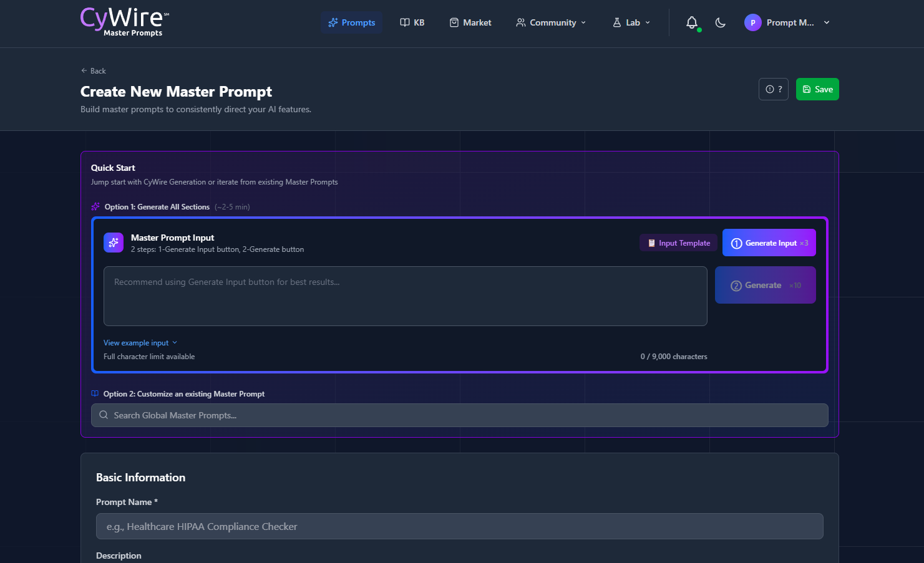Screen dimensions: 924x563
Task: Click the '(~2-5 min)' time estimate
Action: click(x=232, y=207)
